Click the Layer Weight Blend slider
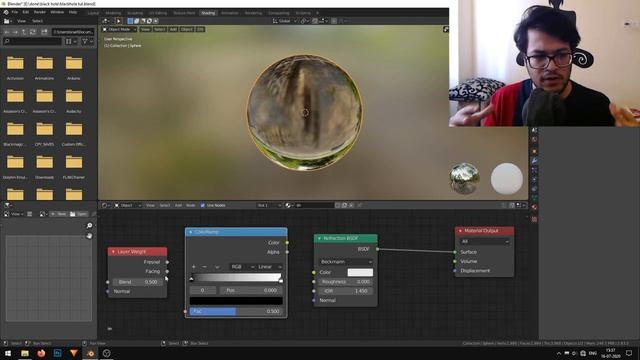Screen dimensions: 640x360 [x=138, y=282]
